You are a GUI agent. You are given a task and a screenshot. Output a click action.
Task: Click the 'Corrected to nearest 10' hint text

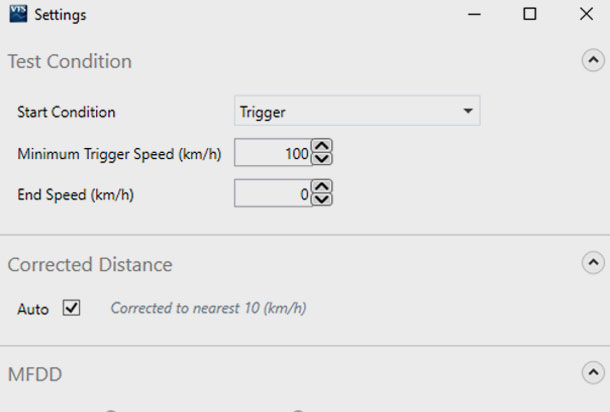point(208,308)
